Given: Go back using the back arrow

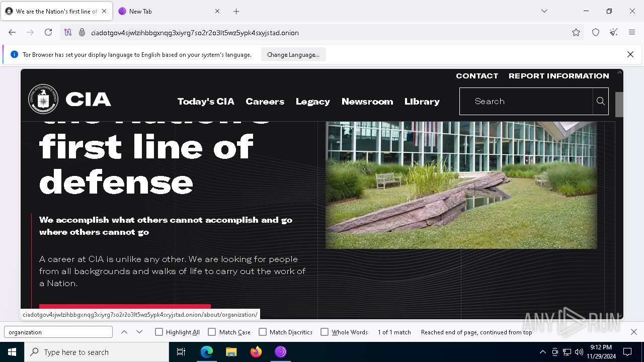Looking at the screenshot, I should [12, 32].
